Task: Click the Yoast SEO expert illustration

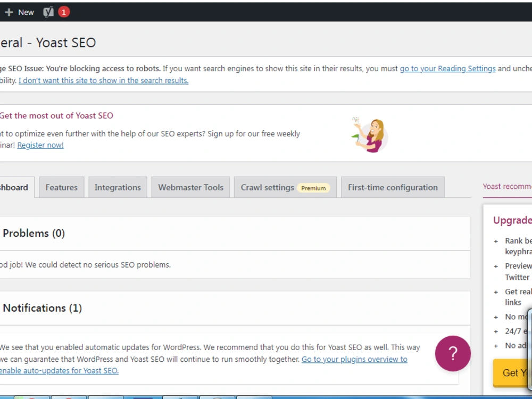Action: click(370, 135)
